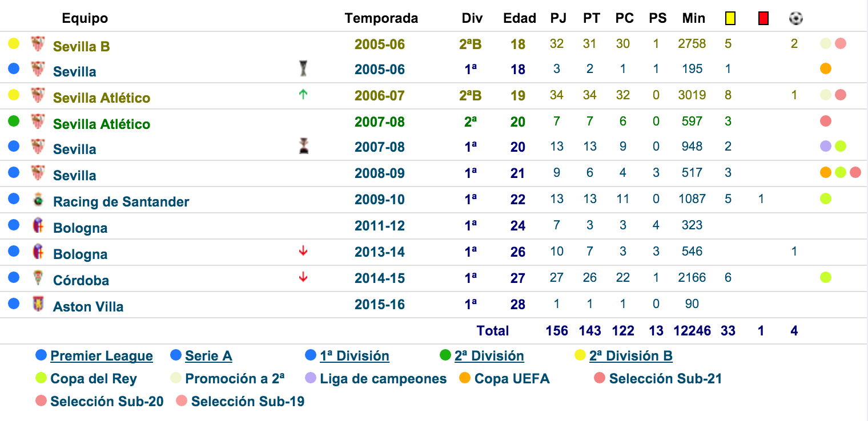This screenshot has height=421, width=868.
Task: Click the orange Copa UEFA legend dot
Action: [x=465, y=378]
